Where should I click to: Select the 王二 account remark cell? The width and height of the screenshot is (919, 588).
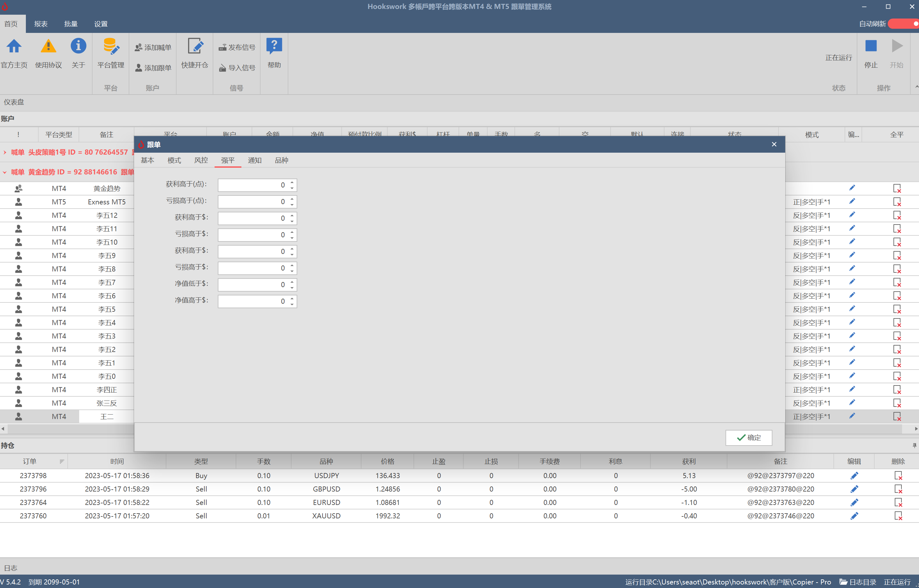coord(106,416)
